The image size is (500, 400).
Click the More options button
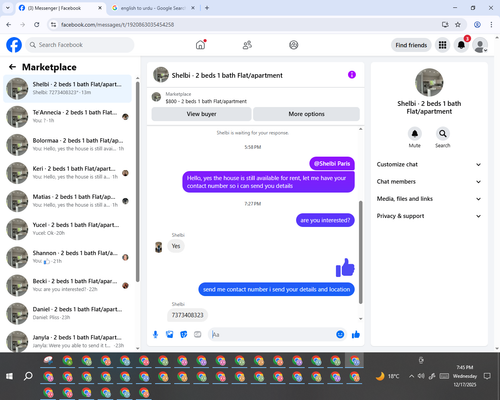click(306, 114)
